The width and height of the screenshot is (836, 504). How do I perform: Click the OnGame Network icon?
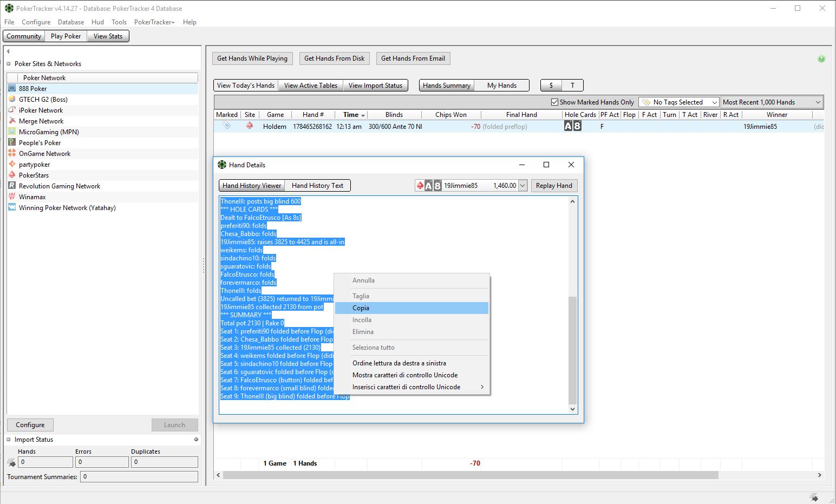tap(12, 153)
